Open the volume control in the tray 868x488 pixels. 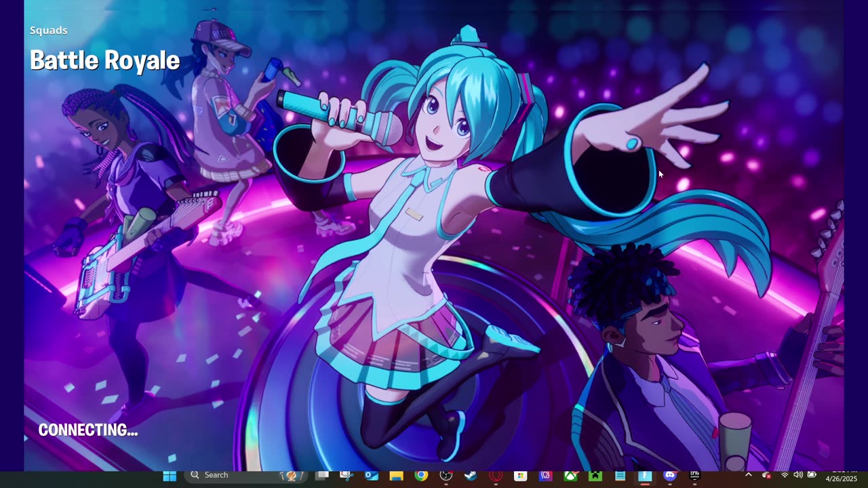pos(797,475)
